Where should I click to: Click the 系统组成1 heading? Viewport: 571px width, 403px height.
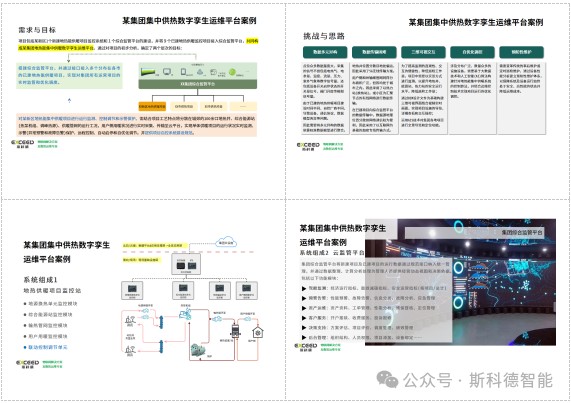coord(40,280)
